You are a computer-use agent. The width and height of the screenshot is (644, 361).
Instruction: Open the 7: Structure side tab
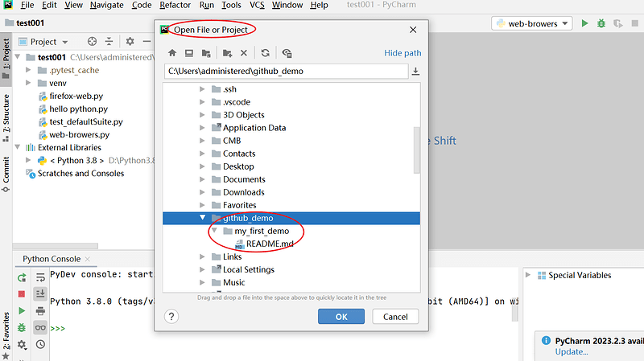pyautogui.click(x=6, y=118)
